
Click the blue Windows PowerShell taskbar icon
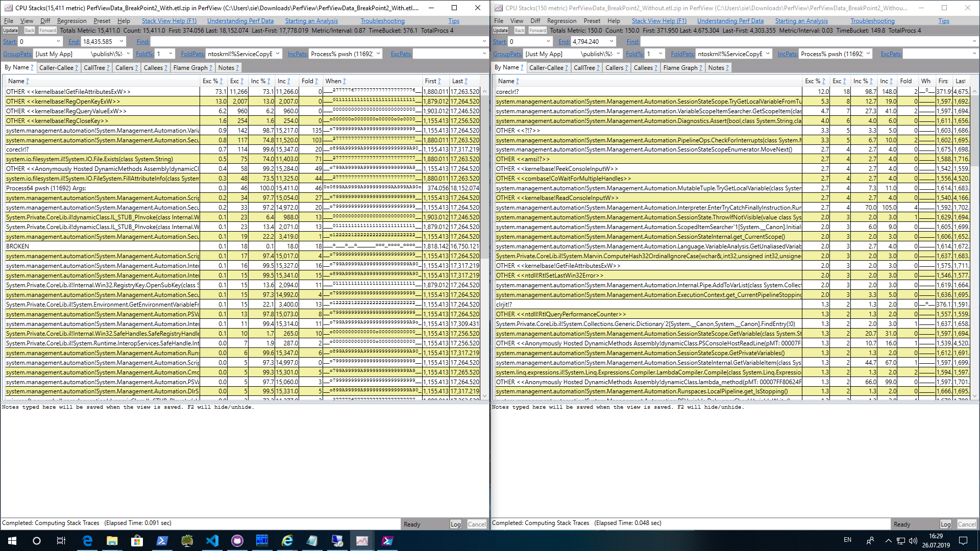[x=162, y=541]
